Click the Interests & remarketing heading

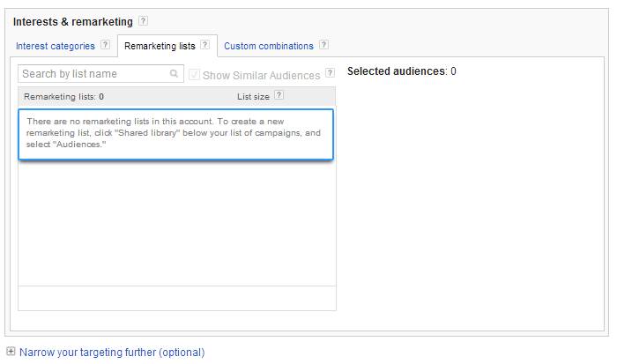click(x=73, y=22)
